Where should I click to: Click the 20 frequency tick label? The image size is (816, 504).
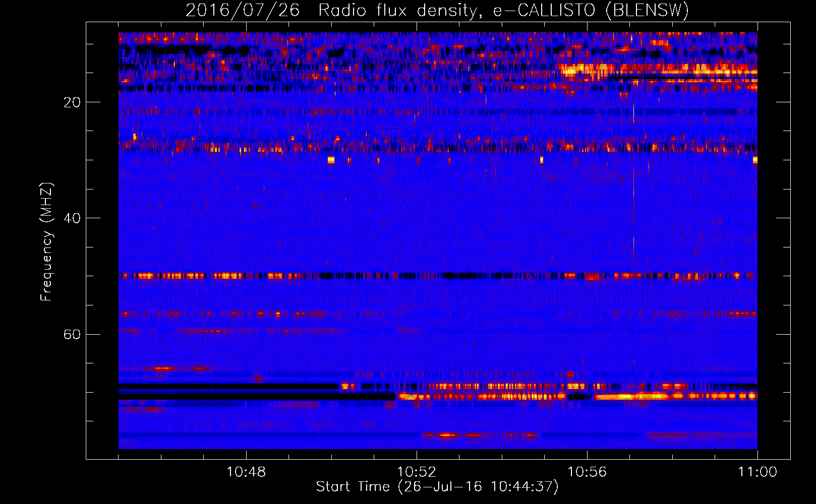(x=72, y=102)
